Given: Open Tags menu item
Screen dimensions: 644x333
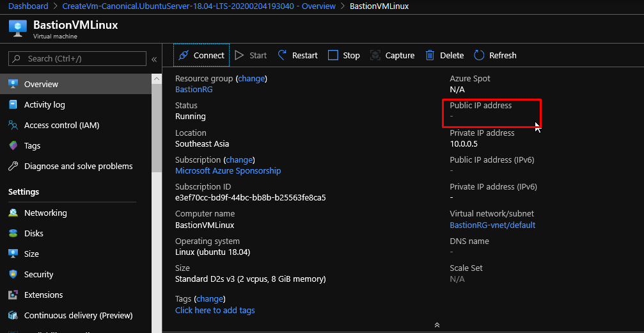Looking at the screenshot, I should (75, 145).
